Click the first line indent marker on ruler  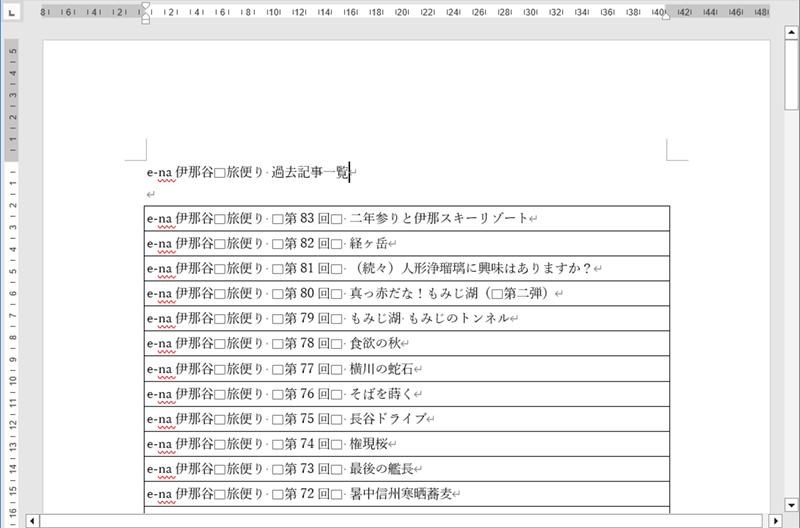145,6
